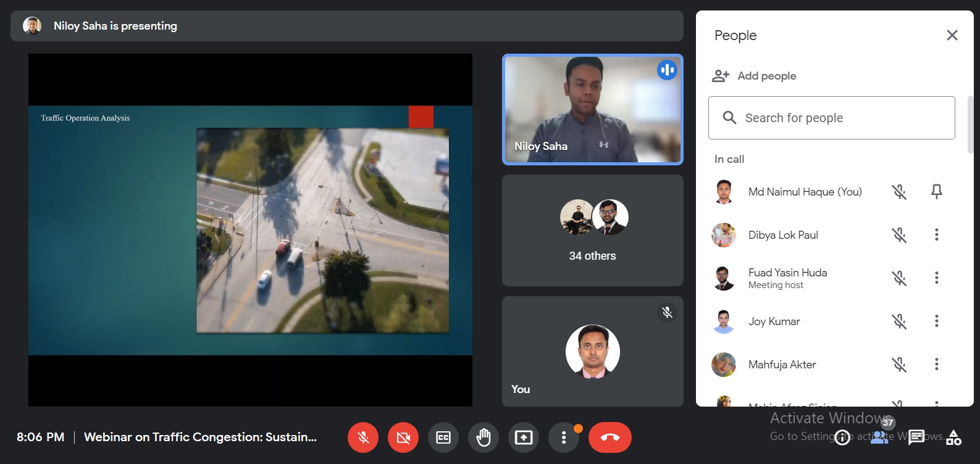Click the Search for people field

click(831, 118)
